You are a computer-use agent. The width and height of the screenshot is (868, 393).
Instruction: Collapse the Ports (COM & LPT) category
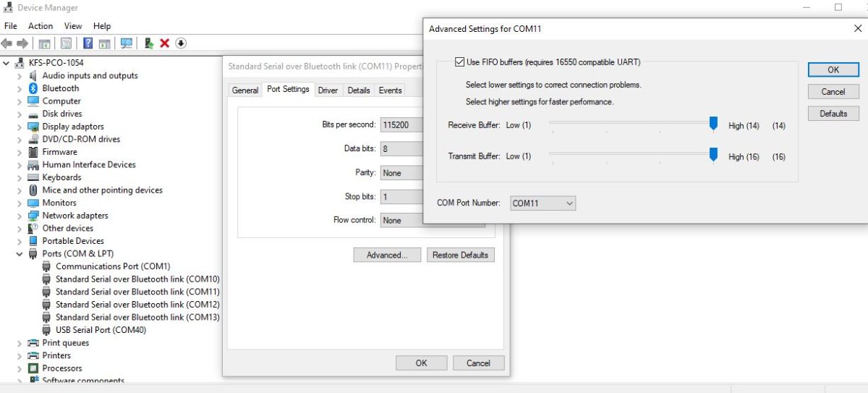20,254
